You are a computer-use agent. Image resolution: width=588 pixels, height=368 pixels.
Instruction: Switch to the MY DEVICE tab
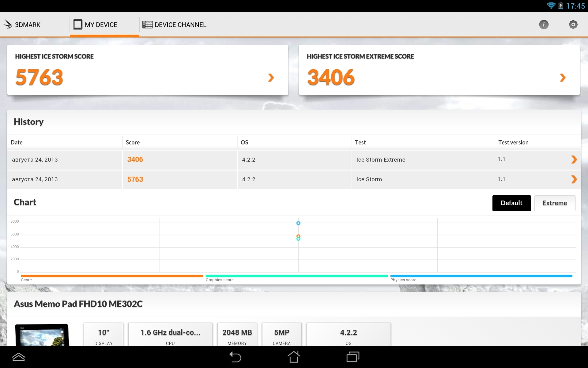click(104, 25)
